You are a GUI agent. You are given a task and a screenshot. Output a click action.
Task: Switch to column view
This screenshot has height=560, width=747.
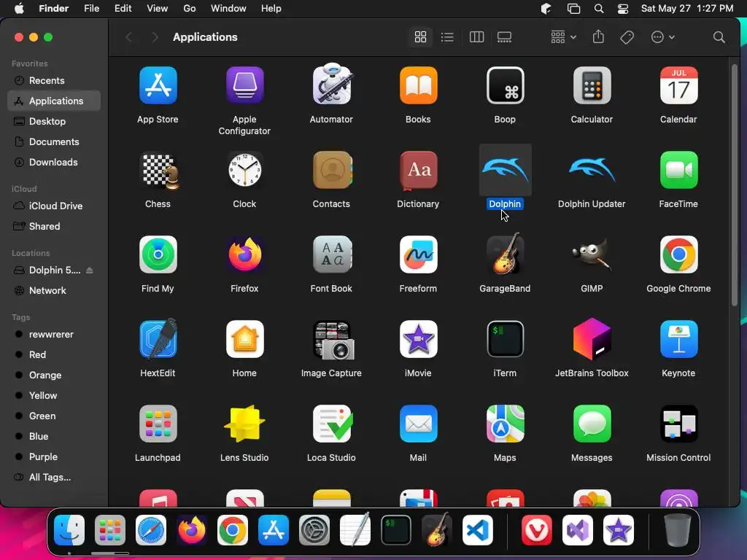(476, 37)
